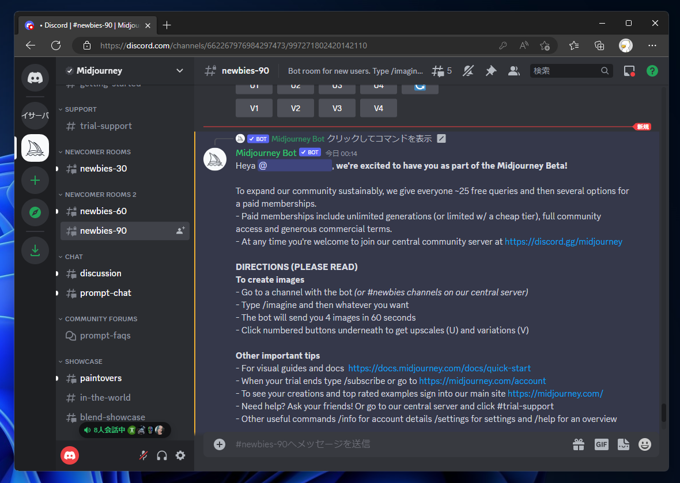Open the prompt-chat channel
Viewport: 680px width, 483px height.
click(x=125, y=293)
